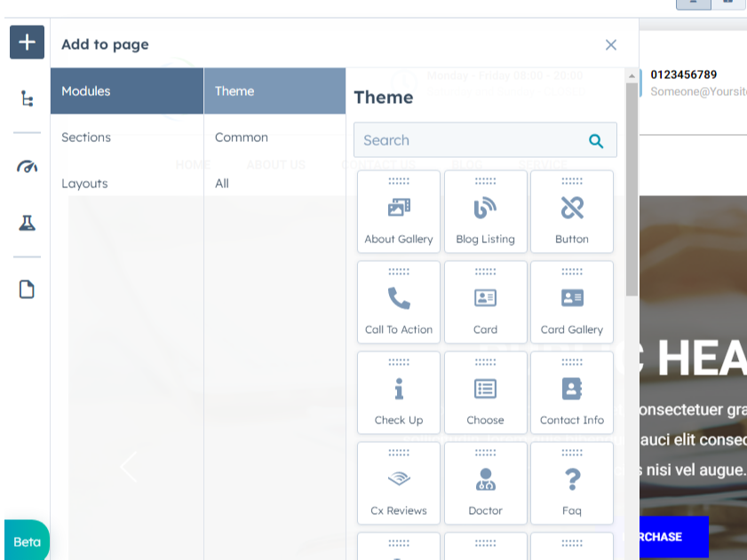This screenshot has width=747, height=560.
Task: Select the Faq module
Action: click(572, 485)
